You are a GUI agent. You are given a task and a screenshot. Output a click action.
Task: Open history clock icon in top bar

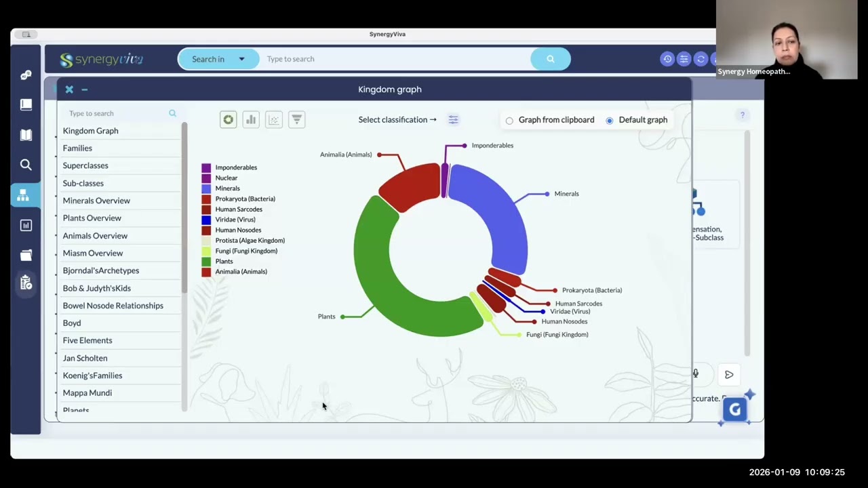coord(667,59)
